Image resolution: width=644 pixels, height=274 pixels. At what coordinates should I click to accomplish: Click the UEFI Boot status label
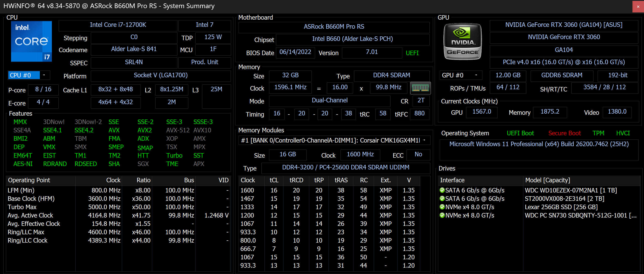click(520, 133)
